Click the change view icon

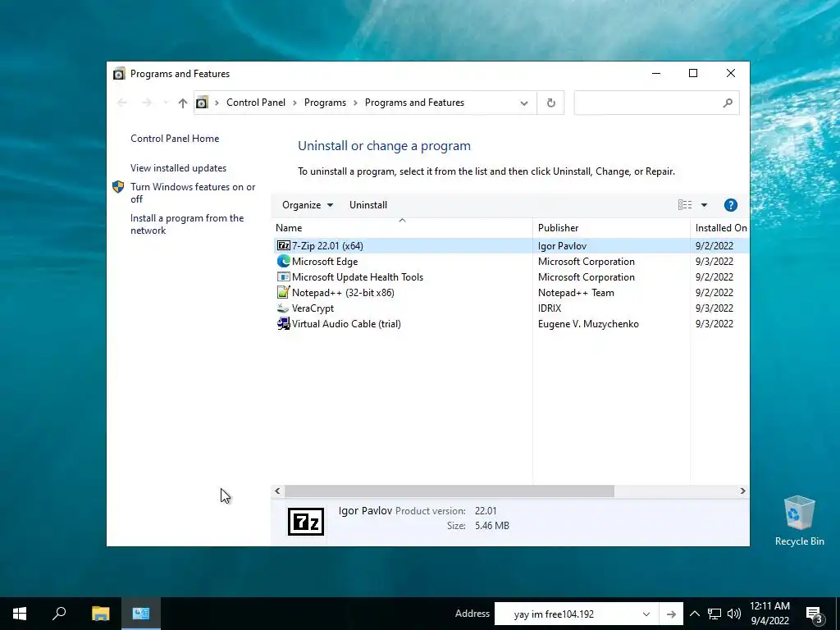tap(685, 204)
